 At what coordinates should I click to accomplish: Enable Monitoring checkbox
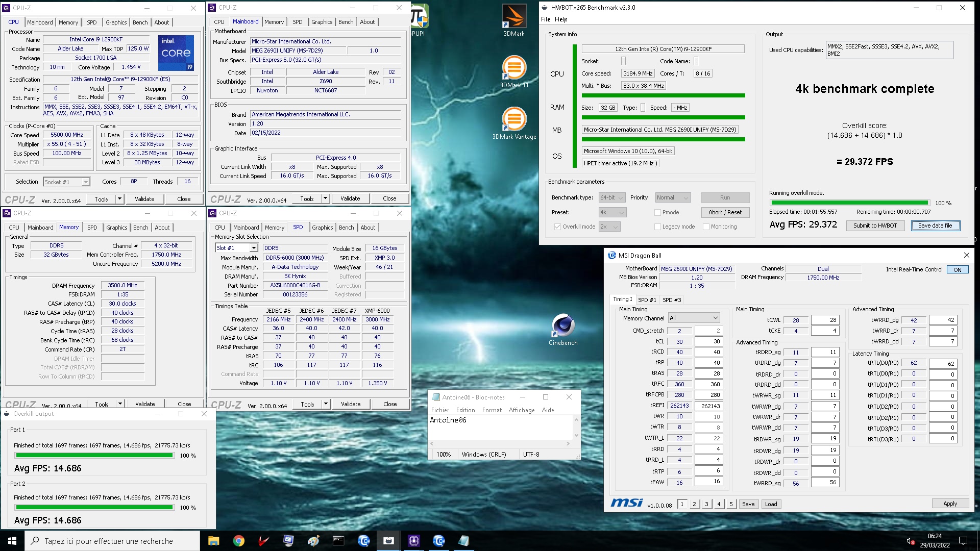pyautogui.click(x=706, y=227)
